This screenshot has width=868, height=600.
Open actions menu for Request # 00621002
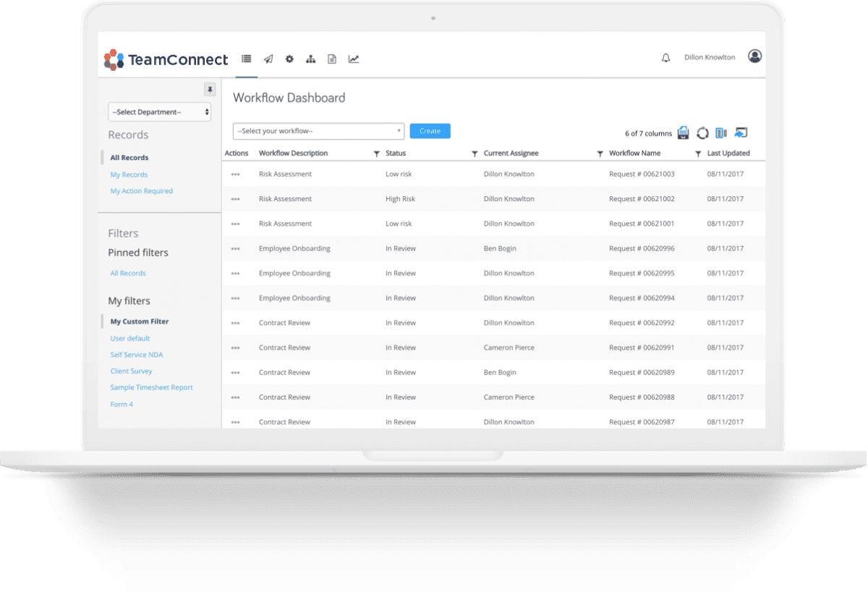click(x=235, y=199)
